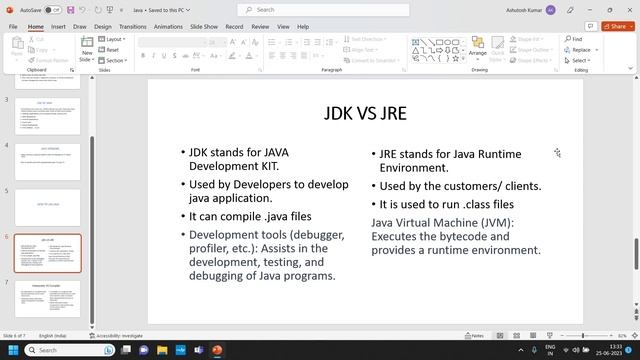This screenshot has height=360, width=640.
Task: Expand the shapes gallery More arrow
Action: click(x=463, y=59)
